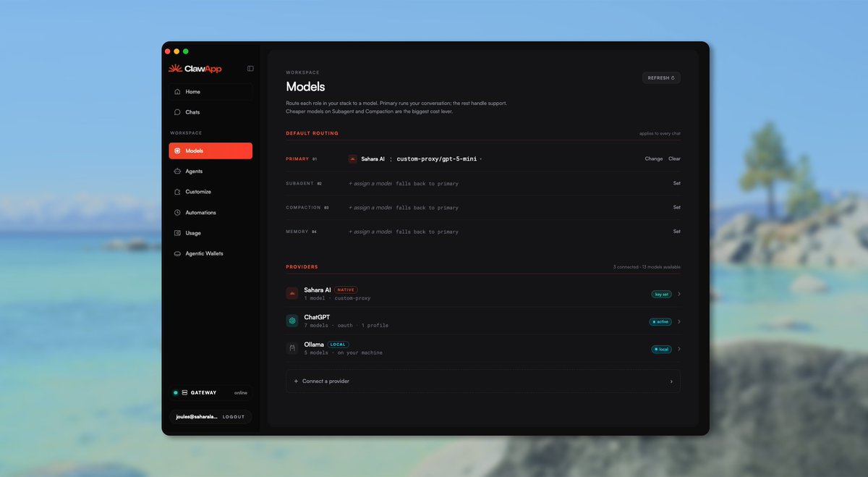Viewport: 868px width, 477px height.
Task: Open the Home page
Action: (210, 92)
